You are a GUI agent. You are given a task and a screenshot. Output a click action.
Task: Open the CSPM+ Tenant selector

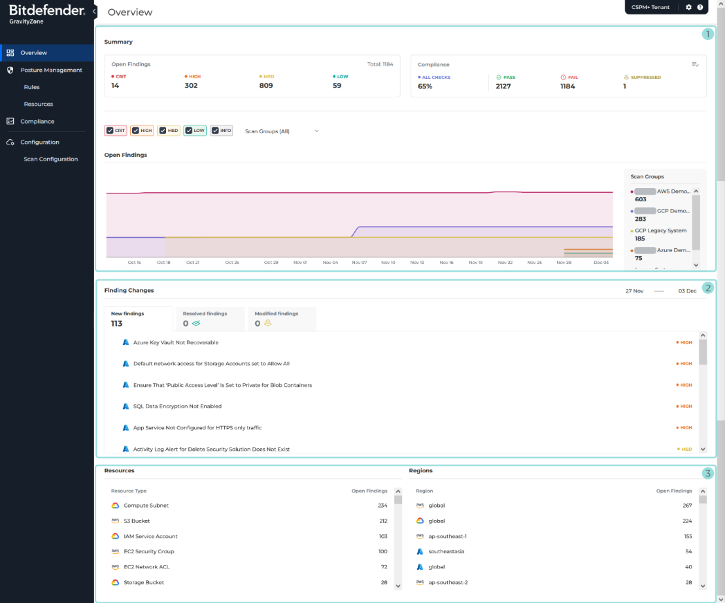pos(651,7)
